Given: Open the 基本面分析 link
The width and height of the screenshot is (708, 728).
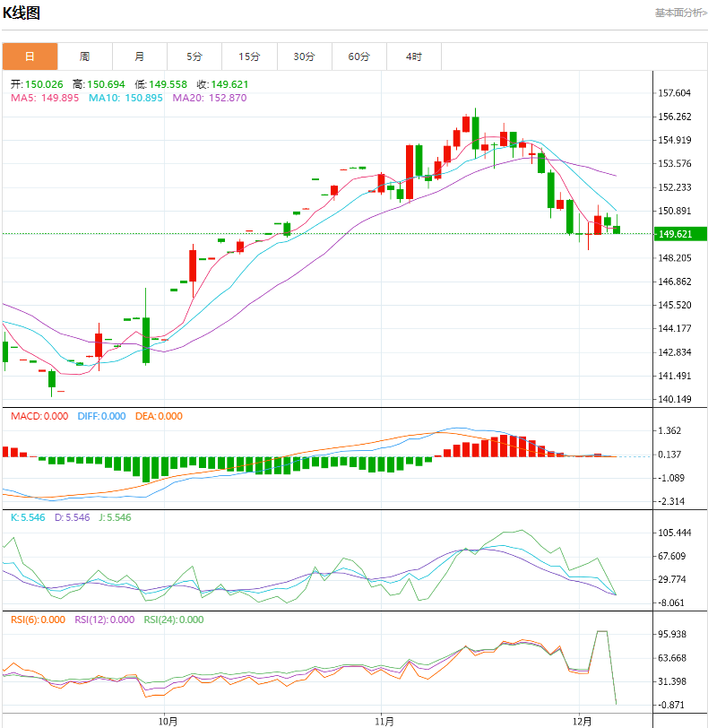Looking at the screenshot, I should 680,13.
